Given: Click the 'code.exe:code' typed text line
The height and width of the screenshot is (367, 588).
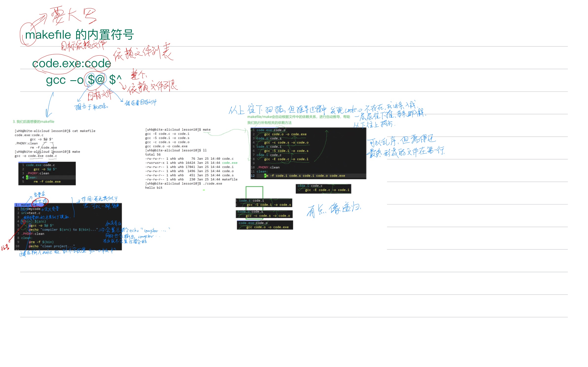Looking at the screenshot, I should (x=71, y=64).
